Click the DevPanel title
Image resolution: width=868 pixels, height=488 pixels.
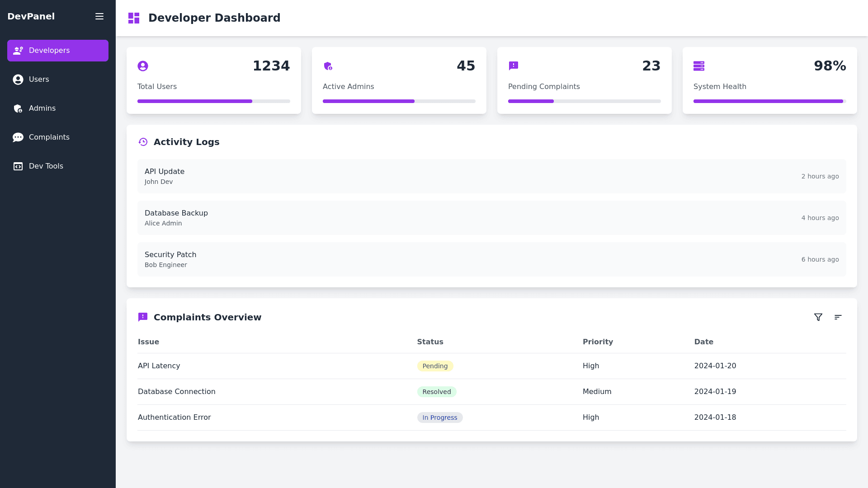(31, 16)
